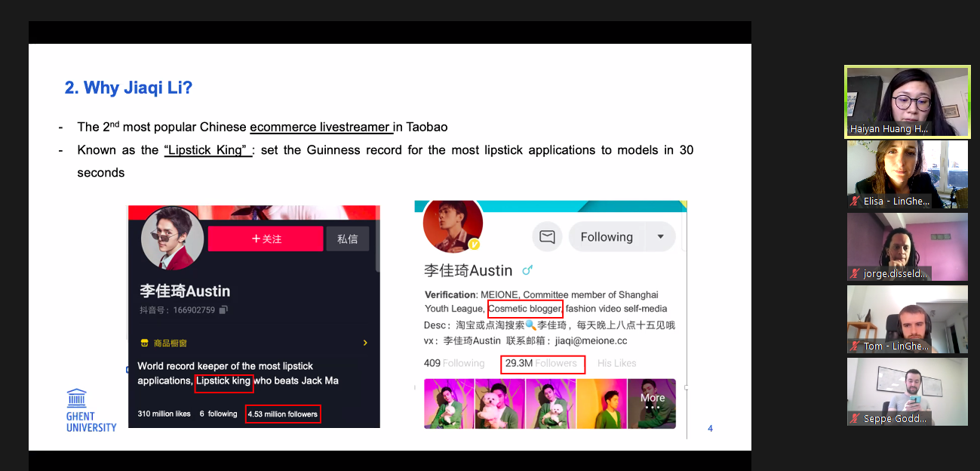This screenshot has width=980, height=471.
Task: Select Seppe Godd's participant video tile
Action: coord(908,392)
